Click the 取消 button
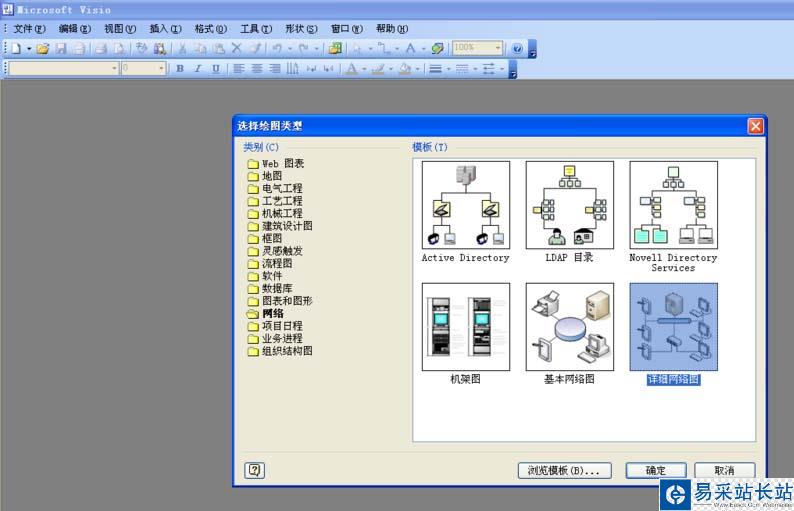Image resolution: width=794 pixels, height=511 pixels. pos(725,470)
